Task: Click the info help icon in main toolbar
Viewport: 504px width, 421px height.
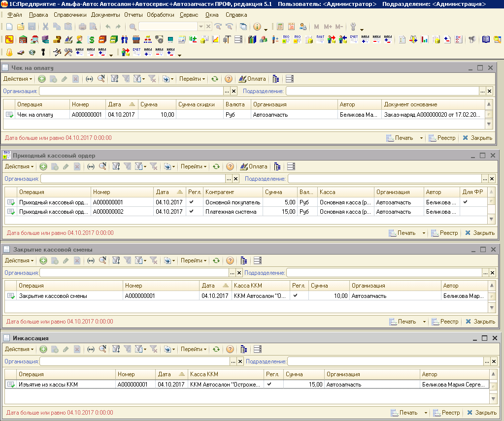Action: coord(257,27)
